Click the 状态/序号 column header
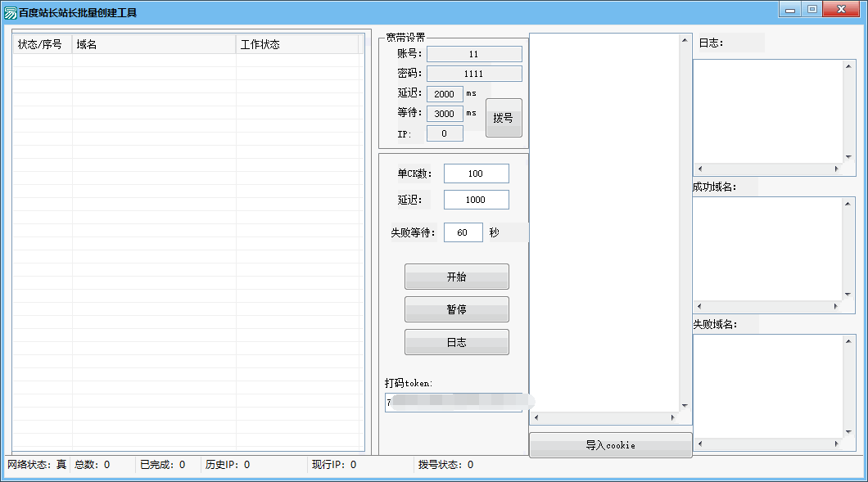The image size is (868, 482). coord(43,44)
